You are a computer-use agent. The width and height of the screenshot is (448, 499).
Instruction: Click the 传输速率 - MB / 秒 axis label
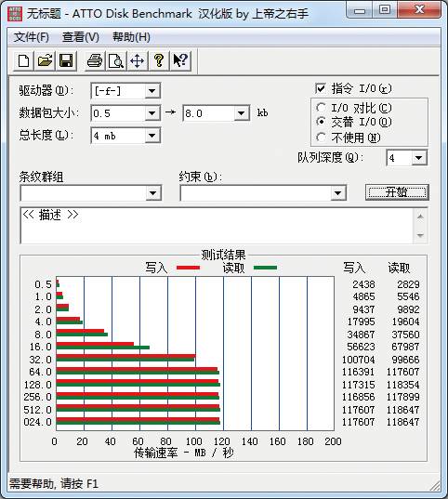[x=184, y=453]
